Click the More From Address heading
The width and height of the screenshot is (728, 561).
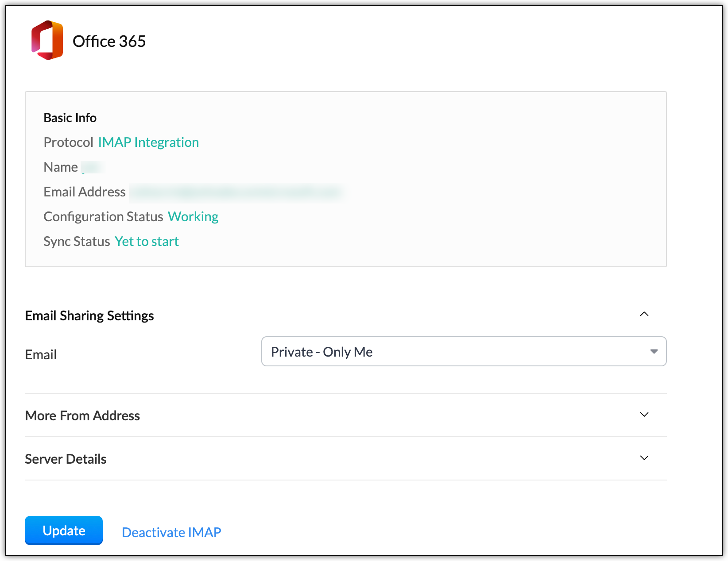(x=82, y=416)
